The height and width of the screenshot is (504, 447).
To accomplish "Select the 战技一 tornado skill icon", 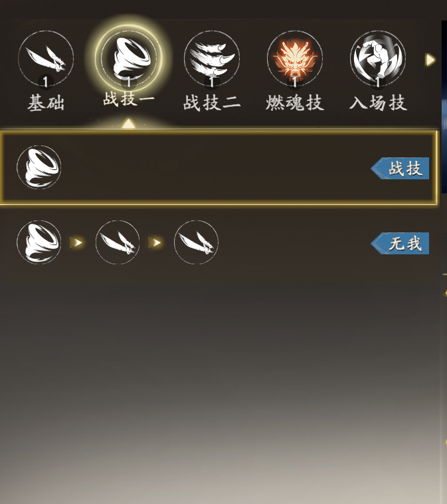I will pyautogui.click(x=129, y=58).
